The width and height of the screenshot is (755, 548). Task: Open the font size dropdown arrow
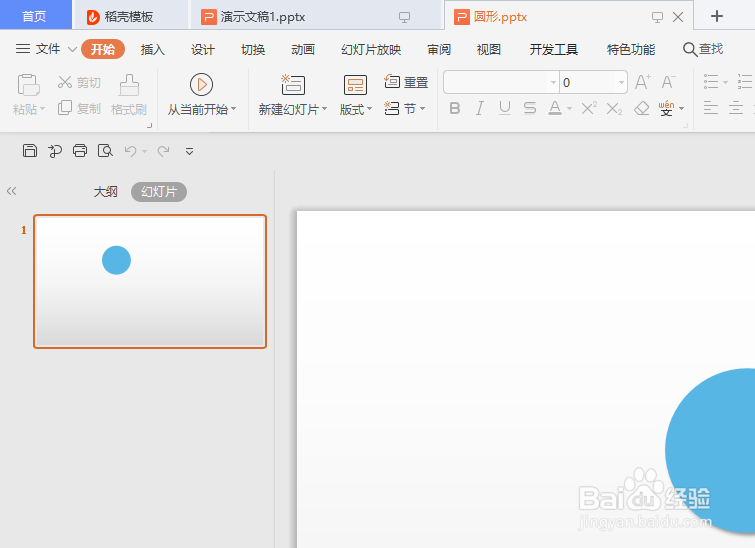point(621,82)
